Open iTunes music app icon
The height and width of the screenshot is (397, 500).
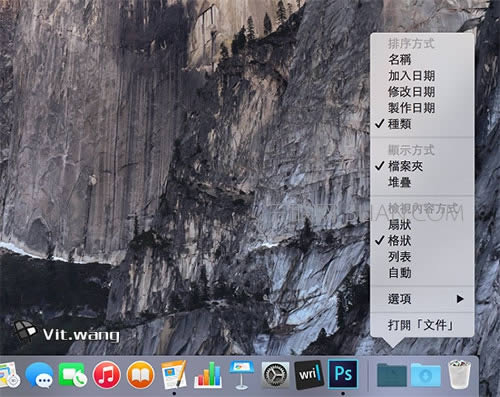click(106, 375)
